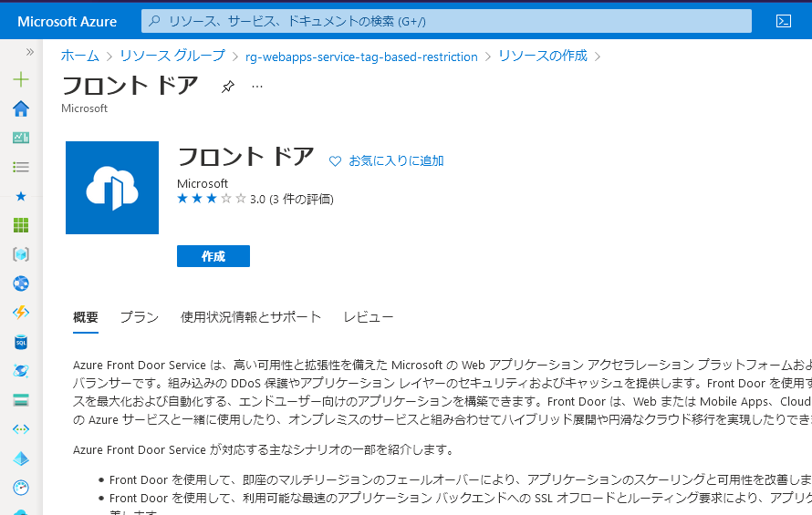
Task: Open Azure Cosmos DB planet icon
Action: (21, 371)
